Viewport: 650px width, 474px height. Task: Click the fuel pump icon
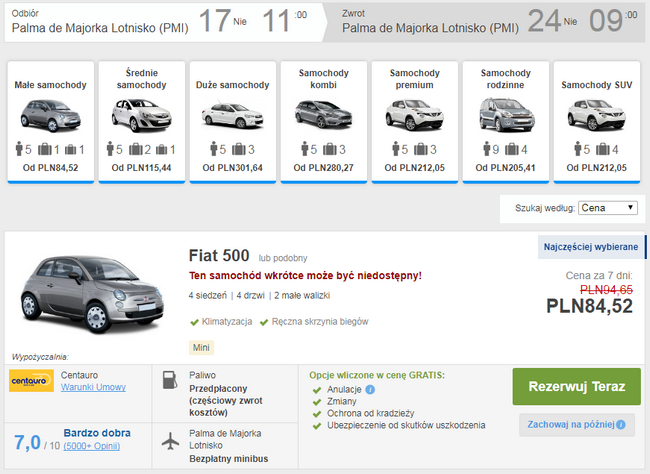(170, 380)
